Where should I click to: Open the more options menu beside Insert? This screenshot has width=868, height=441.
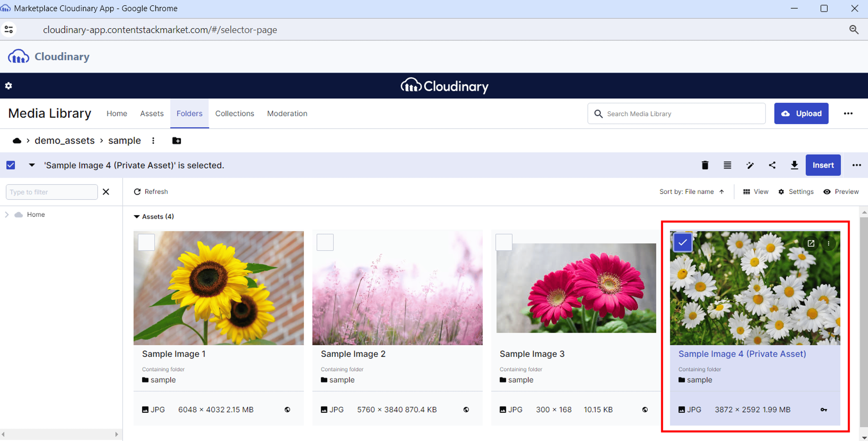tap(856, 165)
